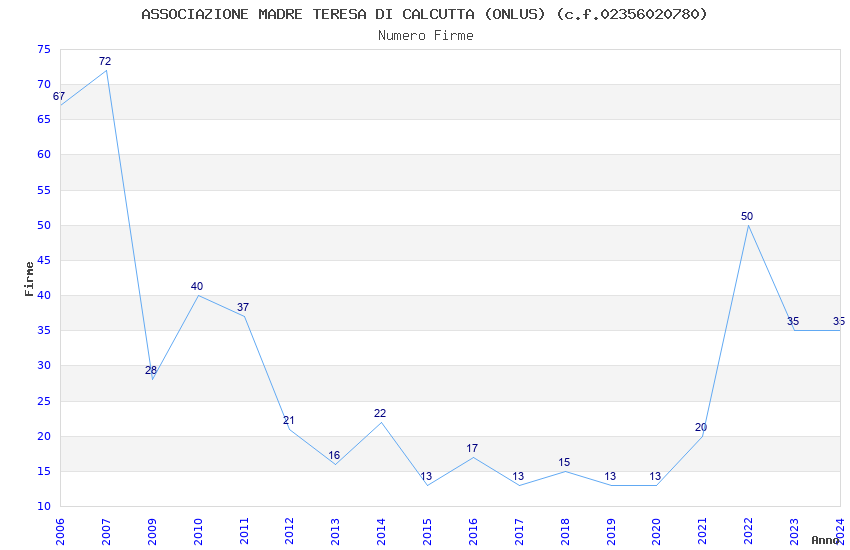Viewport: 850px width, 550px height.
Task: Click the 2010 year label on x-axis
Action: pos(198,532)
